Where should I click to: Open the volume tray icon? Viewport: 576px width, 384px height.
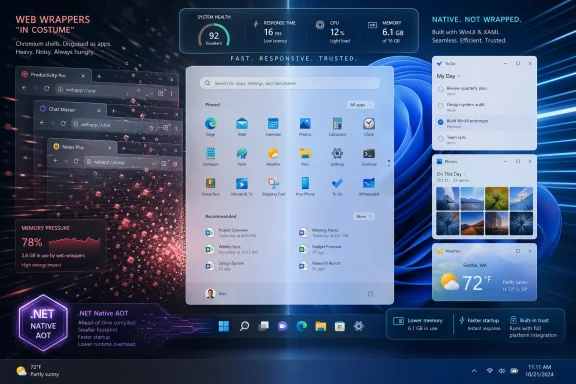click(x=501, y=371)
